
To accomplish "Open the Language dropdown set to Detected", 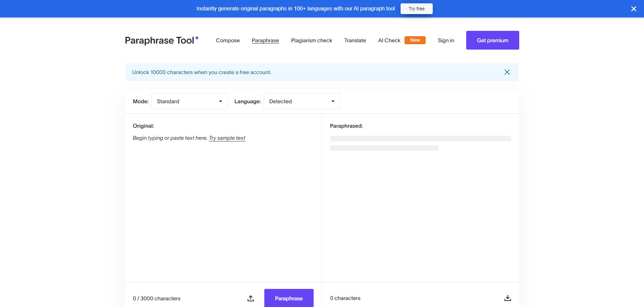I will [x=302, y=101].
